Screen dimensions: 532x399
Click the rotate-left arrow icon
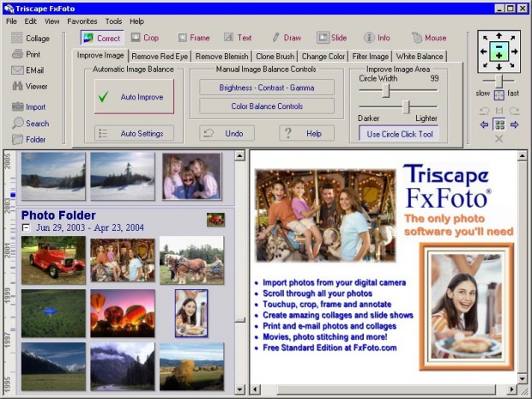tap(484, 111)
